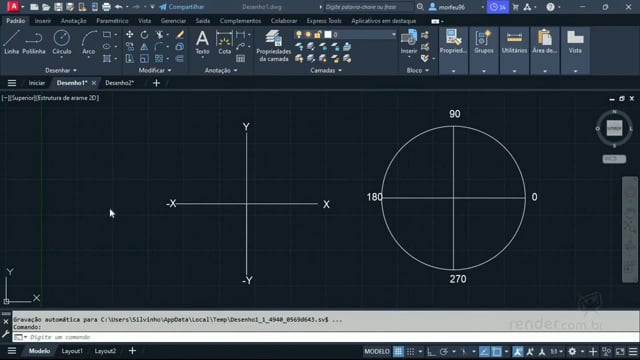Click the Table icon in Anotação panel
Viewport: 640px width, 360px height.
pyautogui.click(x=241, y=59)
